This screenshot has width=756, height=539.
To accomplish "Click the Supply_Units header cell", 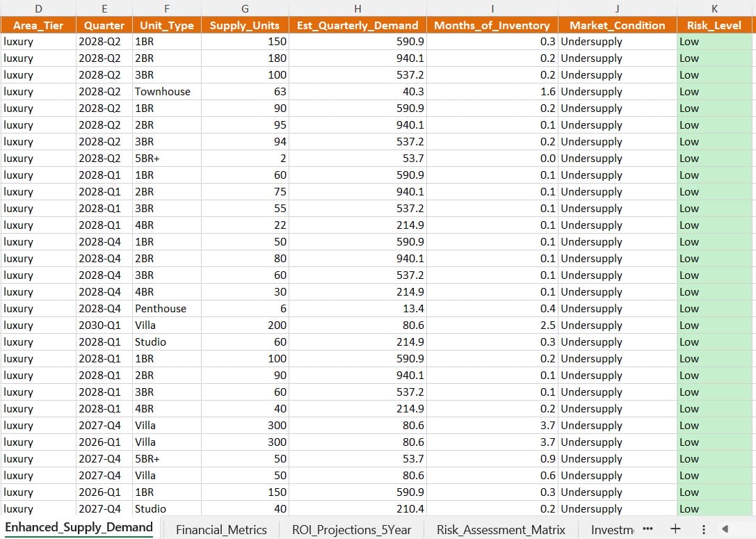I will (245, 25).
